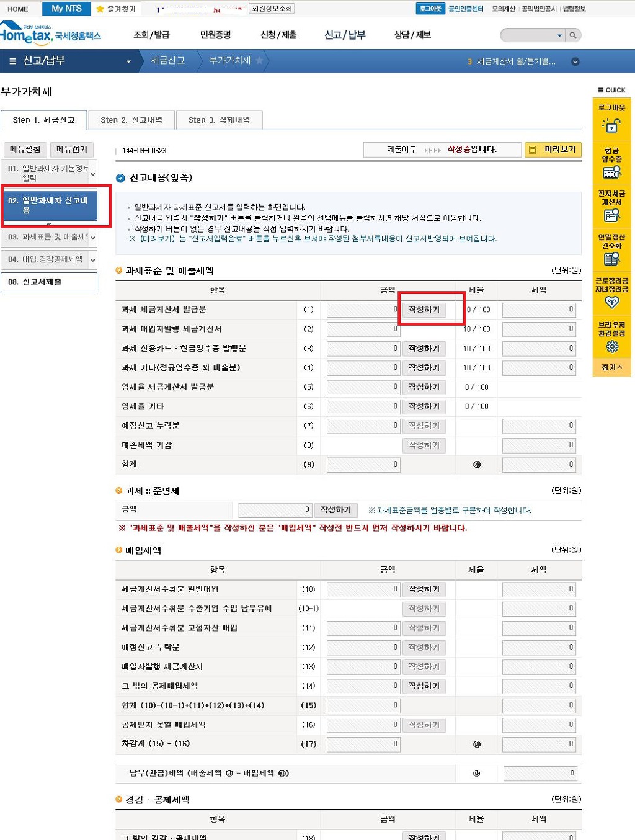
Task: Open the 신고/납부 section dropdown arrow
Action: [129, 61]
